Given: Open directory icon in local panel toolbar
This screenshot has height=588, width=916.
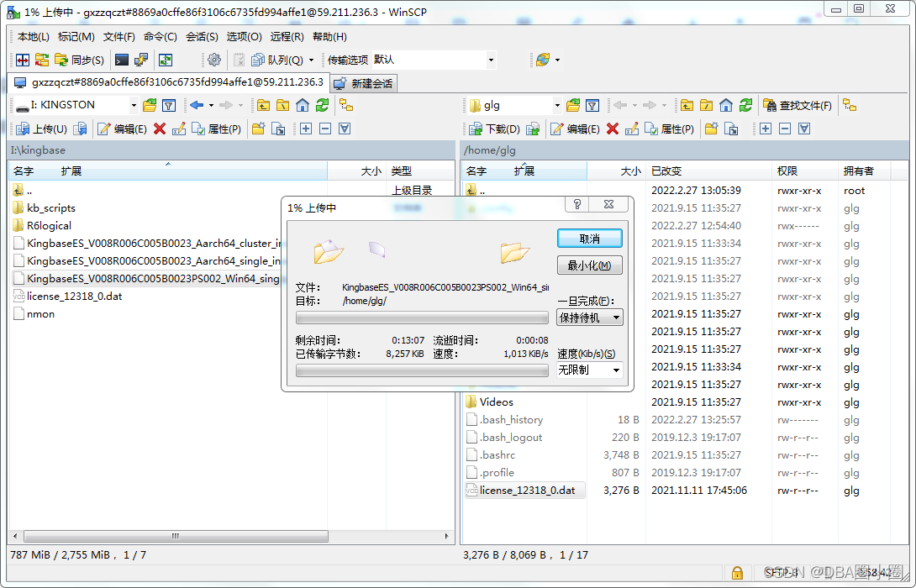Looking at the screenshot, I should pos(150,105).
